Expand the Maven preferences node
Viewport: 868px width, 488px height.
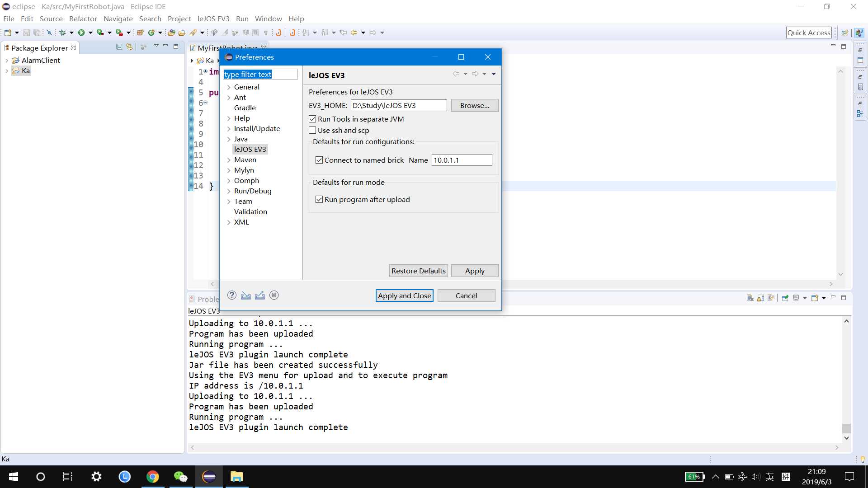(229, 160)
